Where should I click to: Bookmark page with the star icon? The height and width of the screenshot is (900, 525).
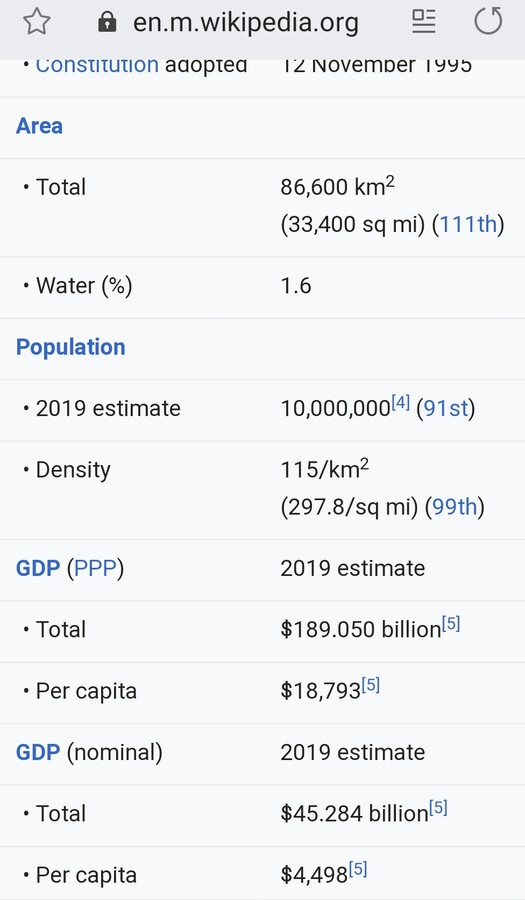37,22
